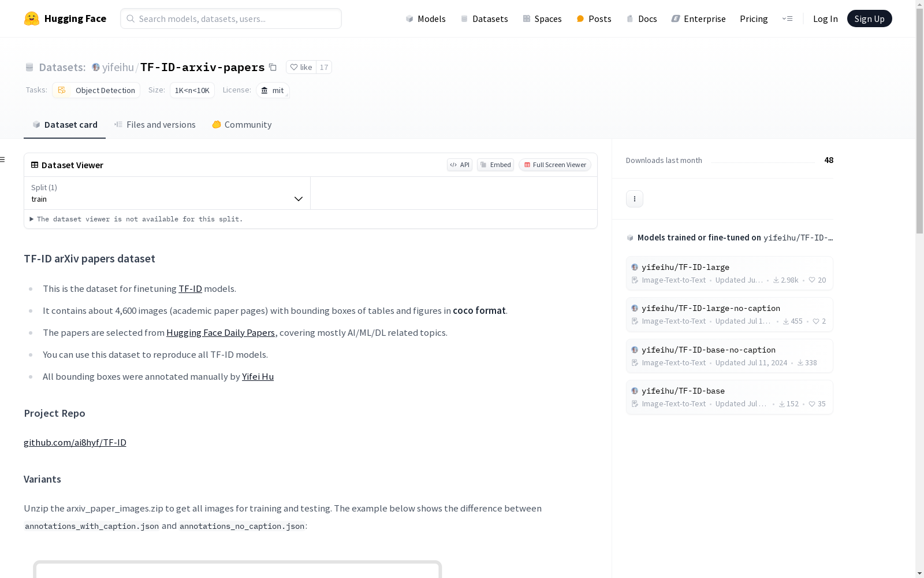Click the TF-ID-arxiv-papers dataset title

click(203, 67)
